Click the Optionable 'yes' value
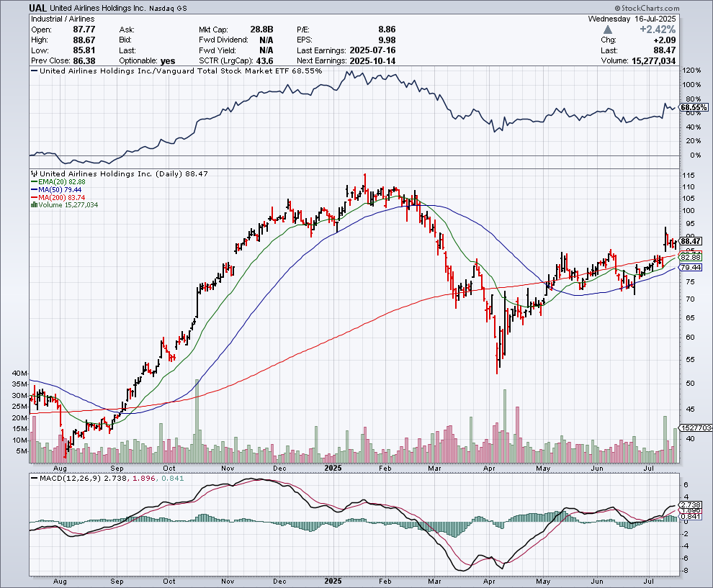The width and height of the screenshot is (713, 588). [x=168, y=61]
